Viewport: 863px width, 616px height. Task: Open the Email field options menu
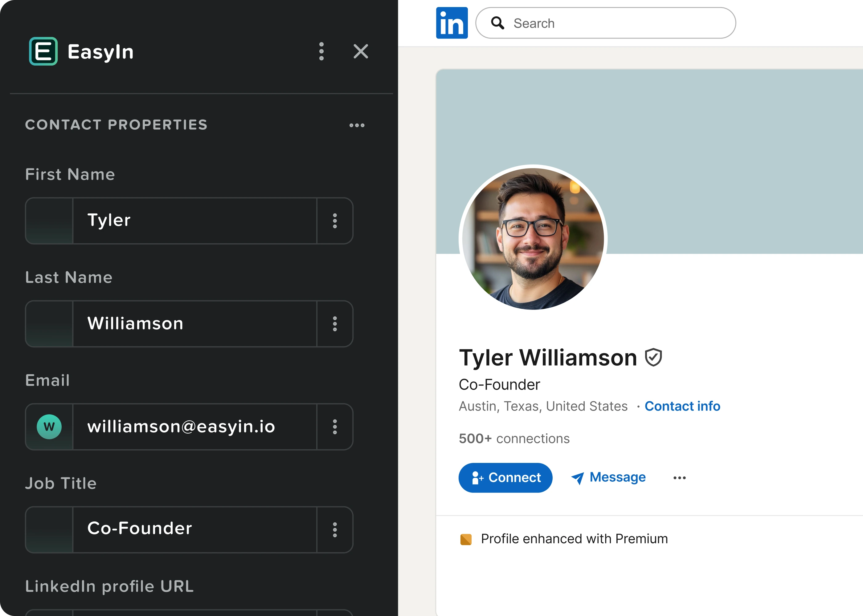coord(335,427)
